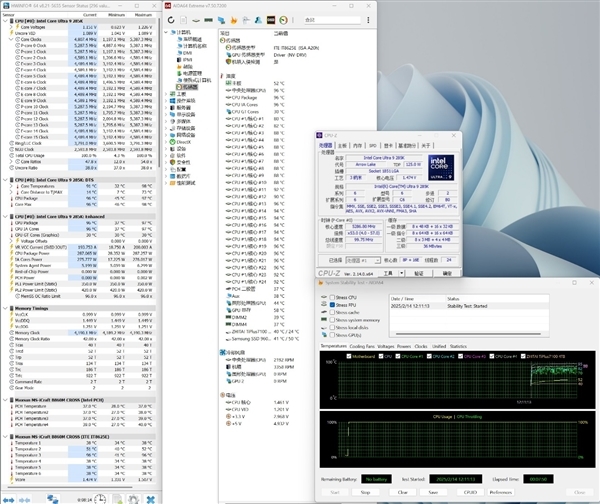Click Preferences button in stability test

(x=501, y=493)
